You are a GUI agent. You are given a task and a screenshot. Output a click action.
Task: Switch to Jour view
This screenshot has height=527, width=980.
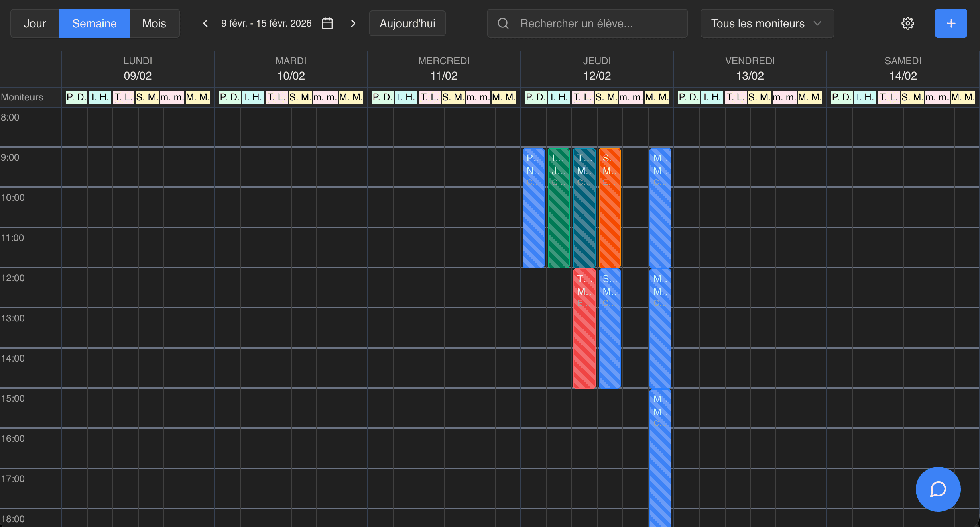tap(35, 23)
